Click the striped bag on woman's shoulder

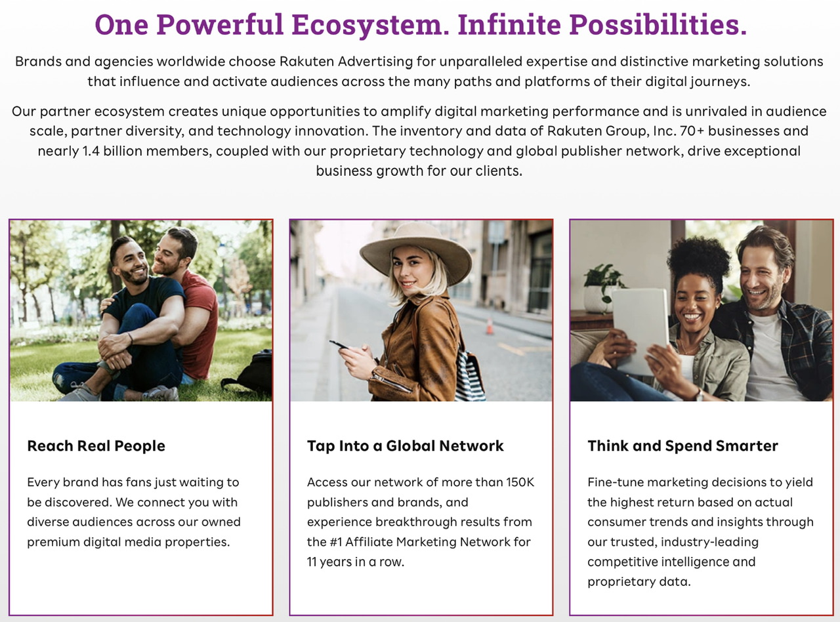(x=470, y=373)
